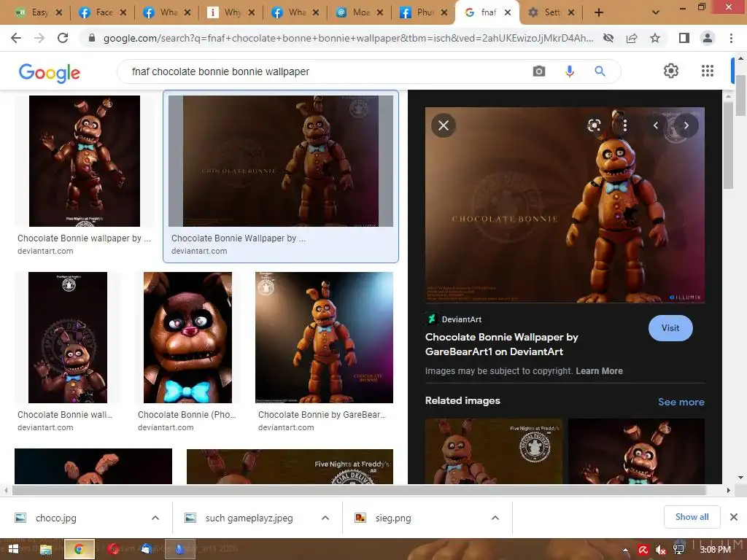Open the tab search dropdown
This screenshot has height=560, width=747.
click(x=656, y=12)
